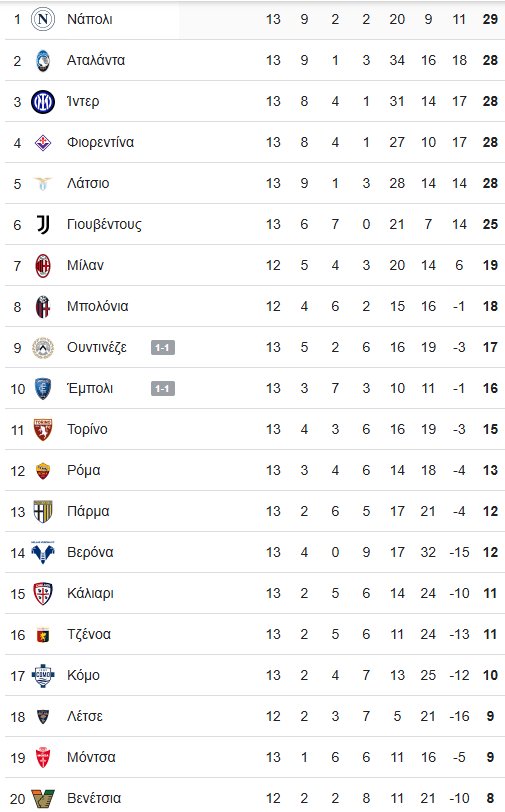Select the Torino bull crest
This screenshot has height=812, width=505.
coord(43,429)
